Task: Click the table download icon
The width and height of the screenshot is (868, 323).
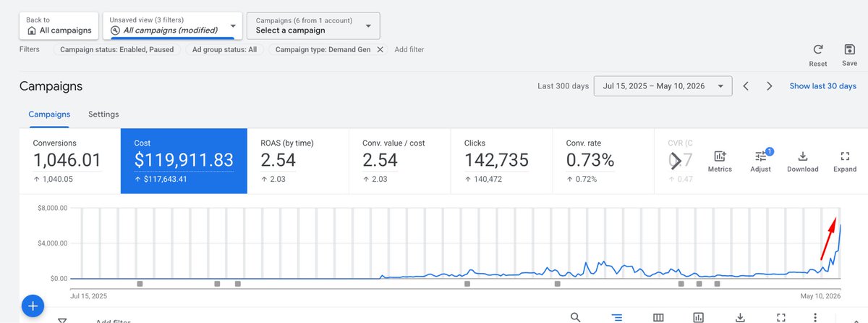Action: pos(740,317)
